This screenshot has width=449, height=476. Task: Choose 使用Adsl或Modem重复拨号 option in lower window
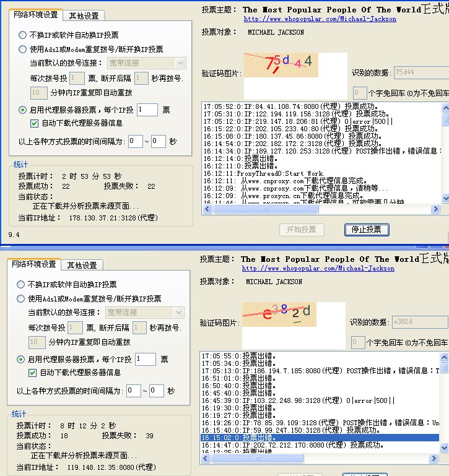coord(21,298)
